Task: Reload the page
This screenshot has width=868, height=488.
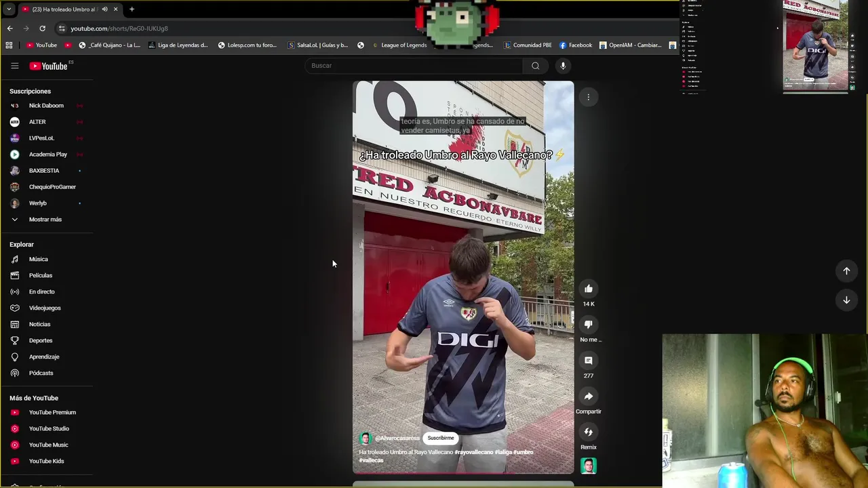Action: 42,28
